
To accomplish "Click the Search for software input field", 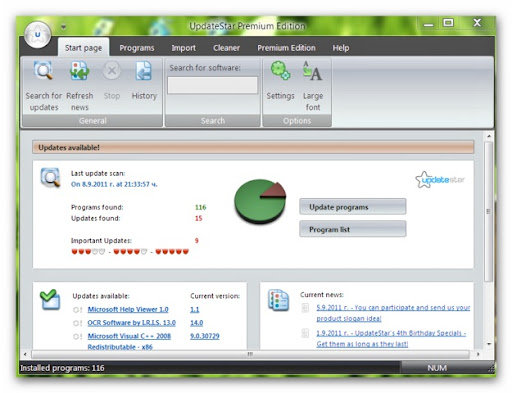I will 212,85.
